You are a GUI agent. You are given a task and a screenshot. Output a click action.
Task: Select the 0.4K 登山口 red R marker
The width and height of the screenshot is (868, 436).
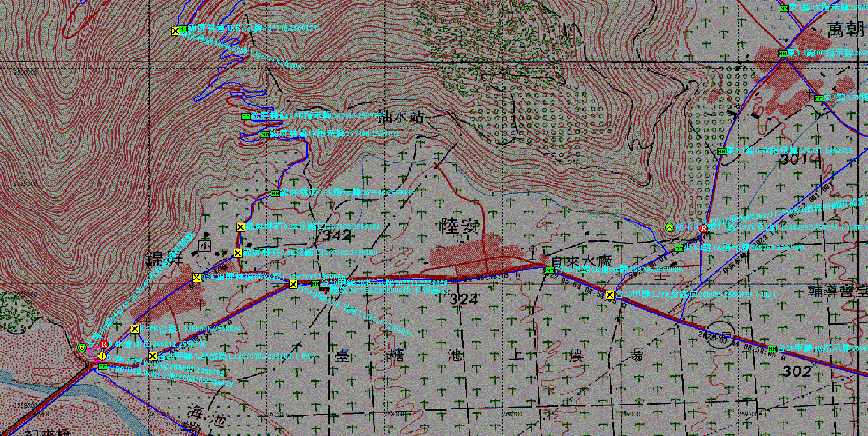point(104,344)
